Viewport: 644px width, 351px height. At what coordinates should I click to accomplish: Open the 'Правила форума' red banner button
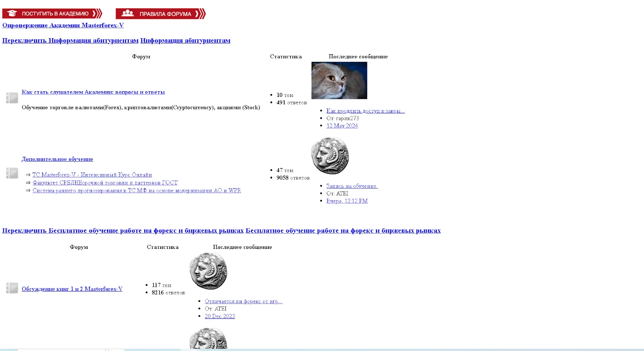[161, 14]
